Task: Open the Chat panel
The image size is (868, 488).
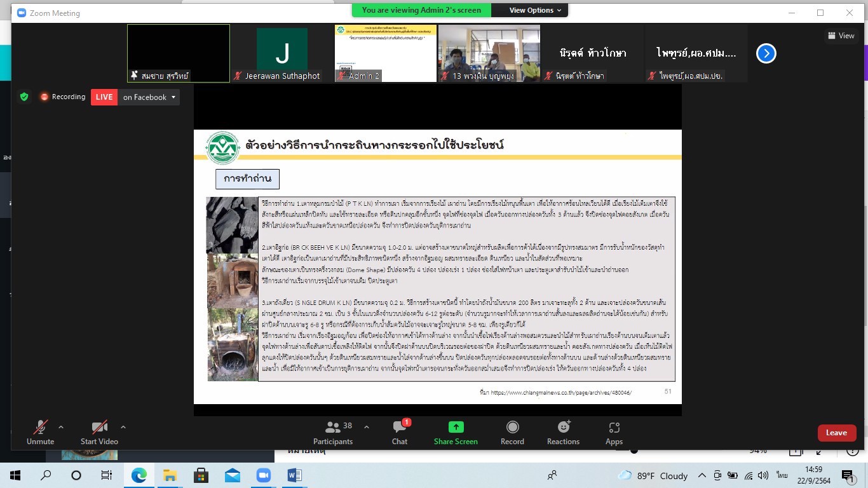Action: tap(400, 432)
